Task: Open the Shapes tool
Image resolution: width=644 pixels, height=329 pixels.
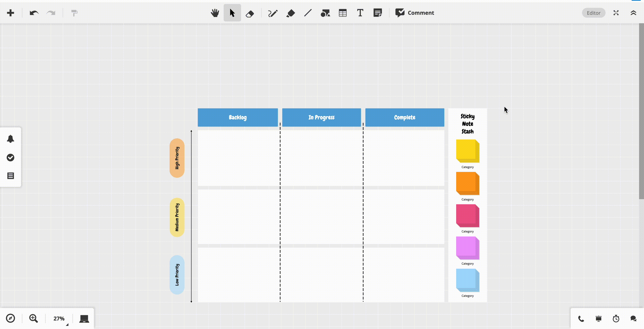Action: pyautogui.click(x=325, y=13)
